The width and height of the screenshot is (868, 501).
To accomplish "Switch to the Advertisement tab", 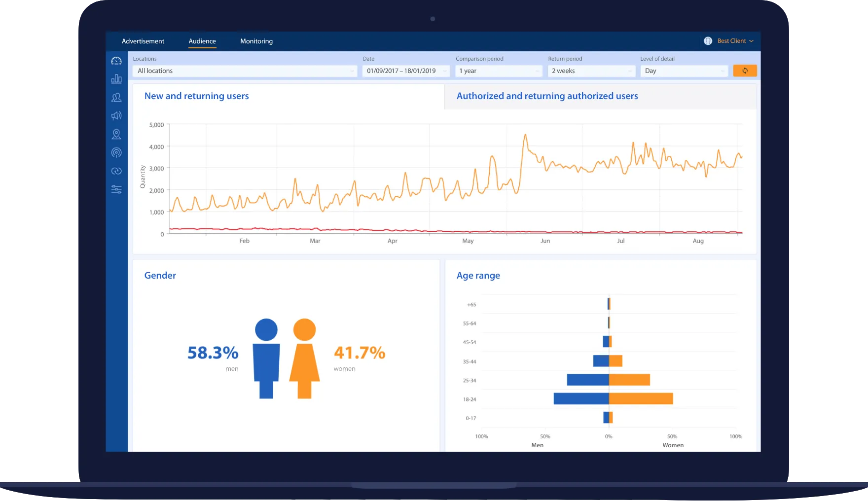I will (x=143, y=41).
